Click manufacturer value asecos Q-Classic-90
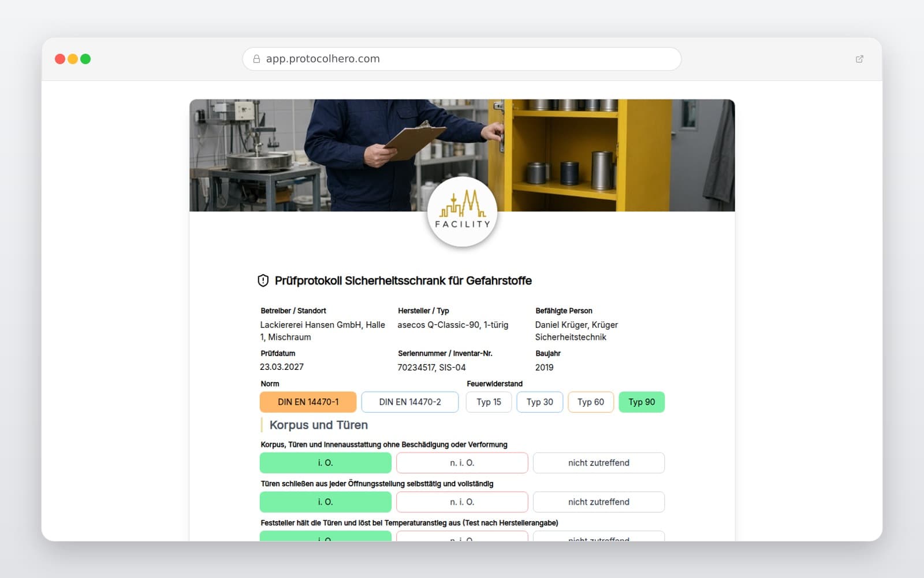This screenshot has height=578, width=924. tap(453, 325)
